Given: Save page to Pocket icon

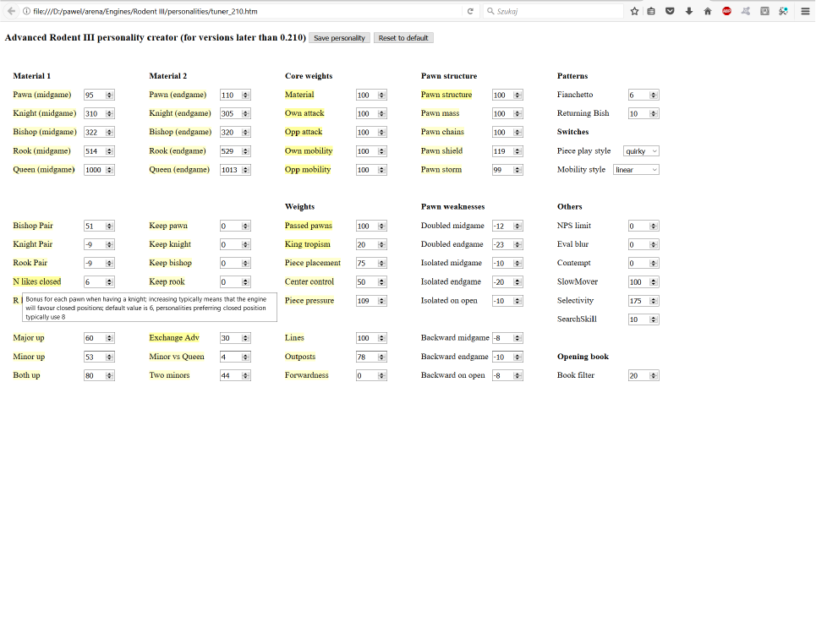Looking at the screenshot, I should pyautogui.click(x=670, y=11).
